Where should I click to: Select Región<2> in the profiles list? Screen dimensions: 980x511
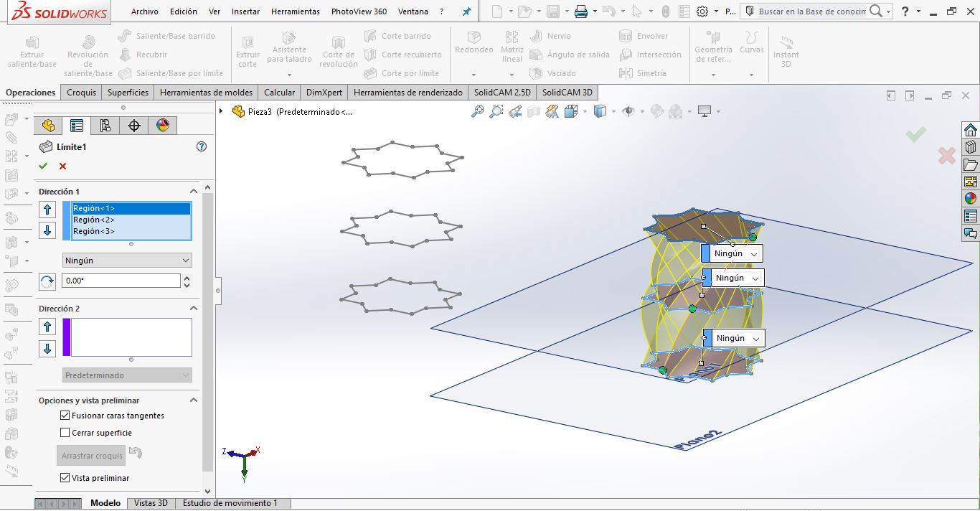pyautogui.click(x=94, y=220)
